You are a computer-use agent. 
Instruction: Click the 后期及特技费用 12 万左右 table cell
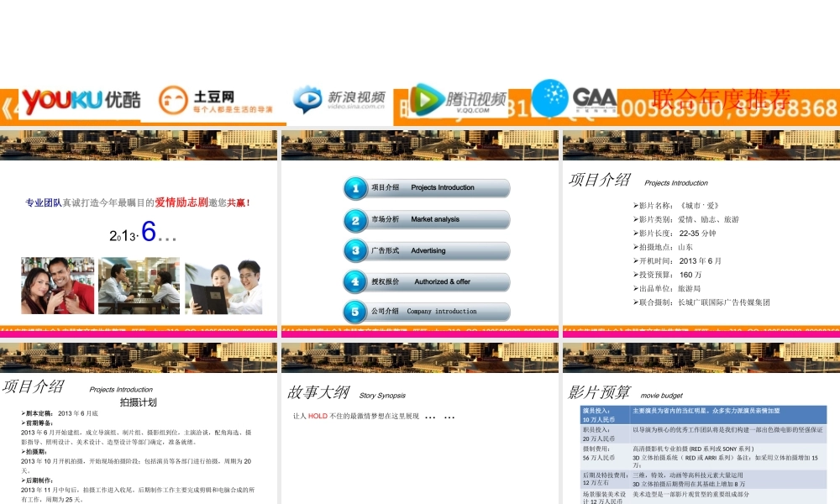(x=606, y=479)
